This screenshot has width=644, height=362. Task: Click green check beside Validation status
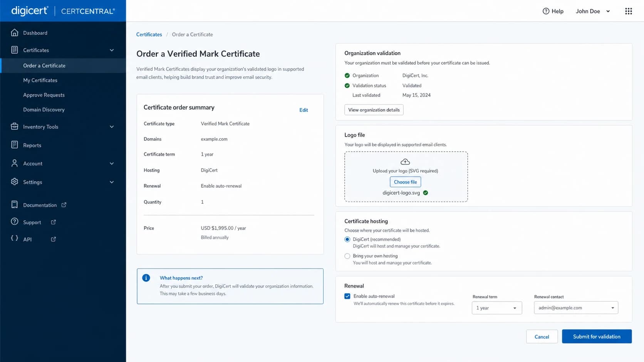tap(347, 85)
